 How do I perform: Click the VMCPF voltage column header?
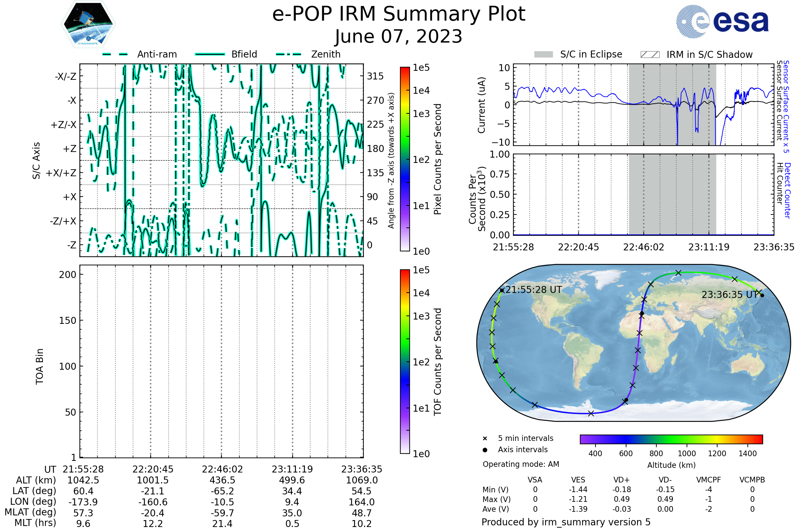[709, 480]
